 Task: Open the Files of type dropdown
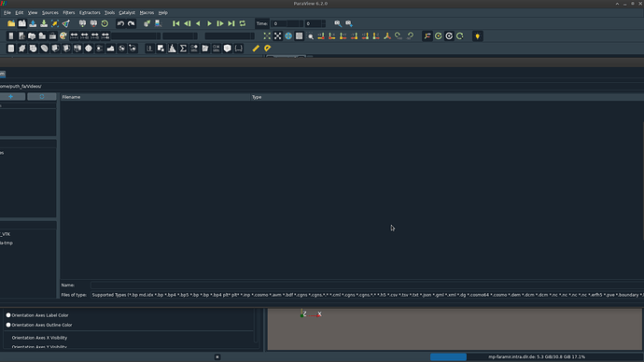(367, 295)
